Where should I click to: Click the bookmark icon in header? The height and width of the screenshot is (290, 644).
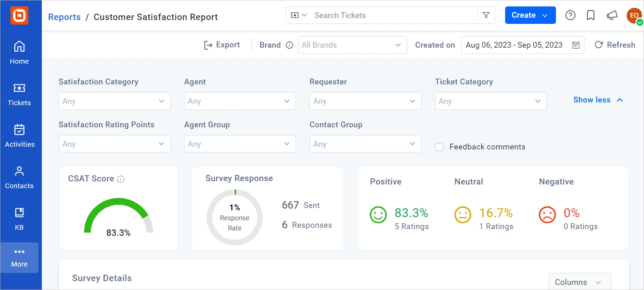[x=591, y=15]
